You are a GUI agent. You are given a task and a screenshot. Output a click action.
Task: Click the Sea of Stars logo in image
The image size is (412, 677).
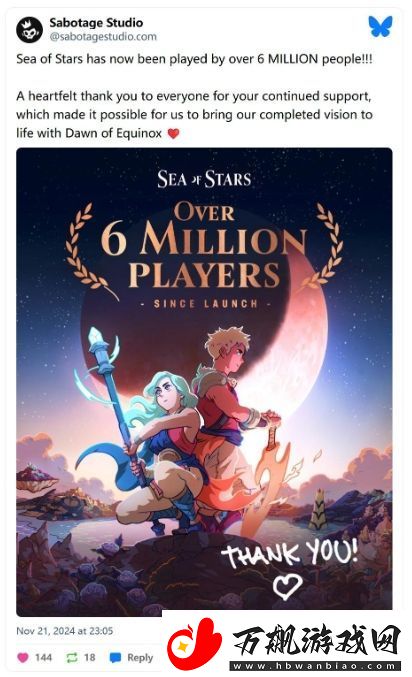point(204,179)
